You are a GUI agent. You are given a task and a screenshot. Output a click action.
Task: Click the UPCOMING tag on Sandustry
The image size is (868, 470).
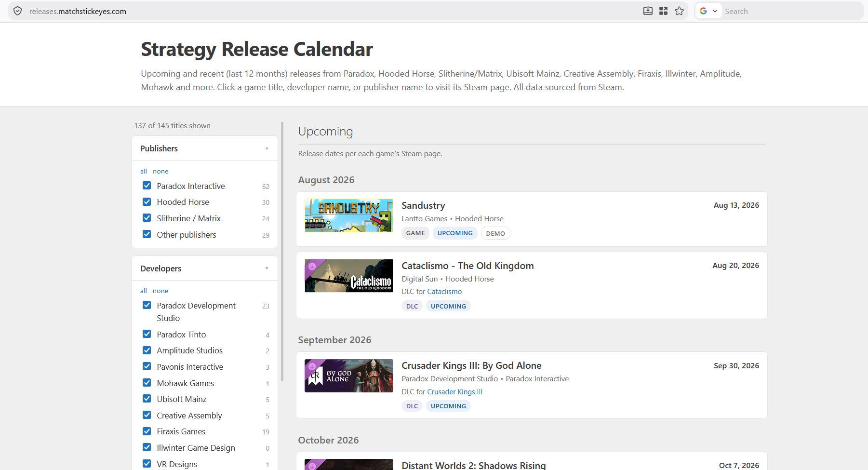click(x=455, y=233)
